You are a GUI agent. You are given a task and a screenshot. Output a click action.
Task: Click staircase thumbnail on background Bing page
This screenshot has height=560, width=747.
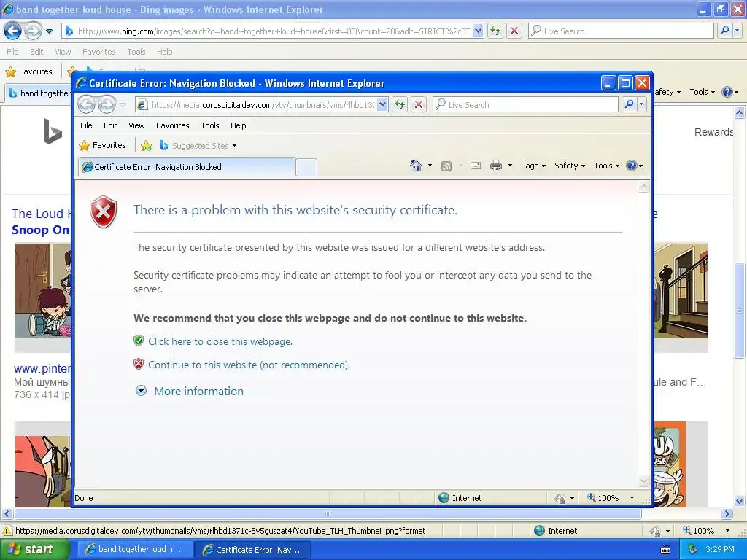click(x=681, y=290)
